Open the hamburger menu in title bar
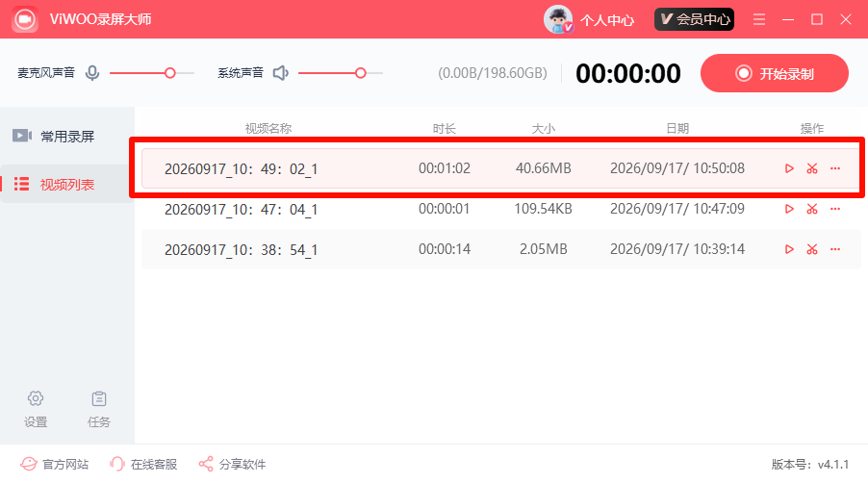868x483 pixels. 759,19
